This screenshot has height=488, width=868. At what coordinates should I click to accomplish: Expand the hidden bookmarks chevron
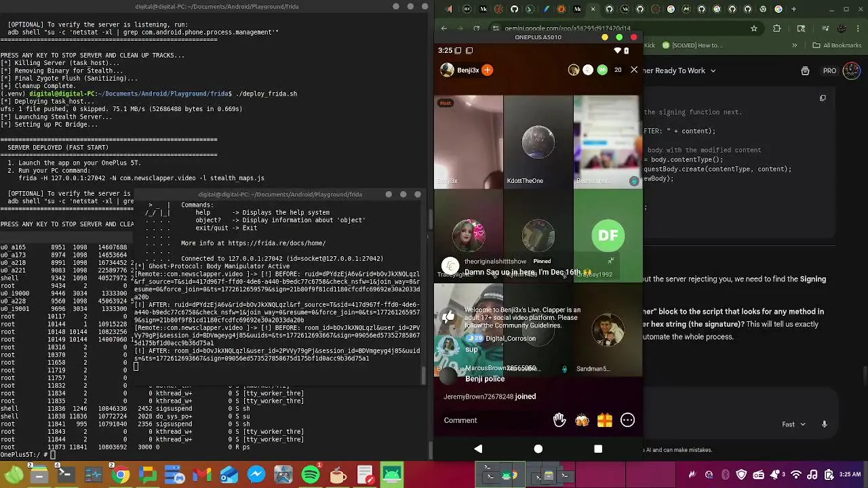795,45
